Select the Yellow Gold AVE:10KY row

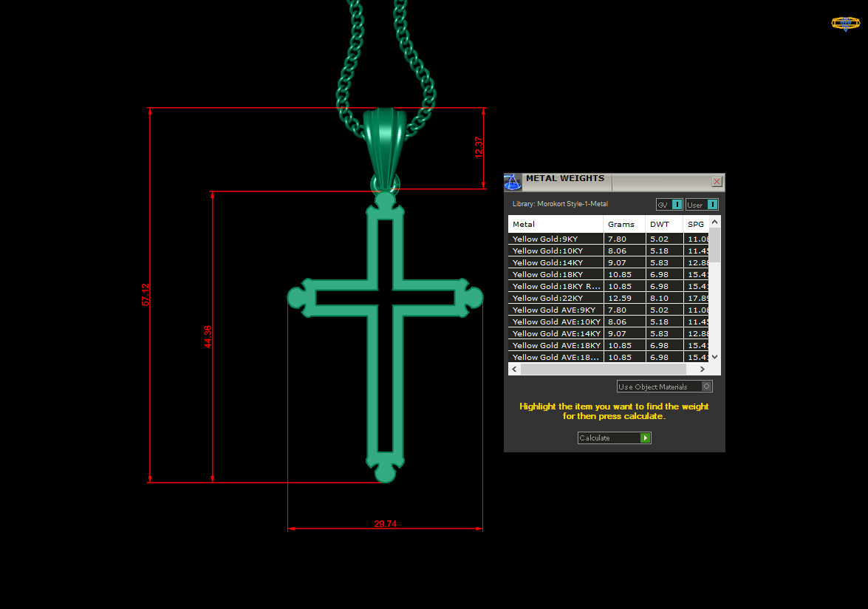pyautogui.click(x=609, y=321)
